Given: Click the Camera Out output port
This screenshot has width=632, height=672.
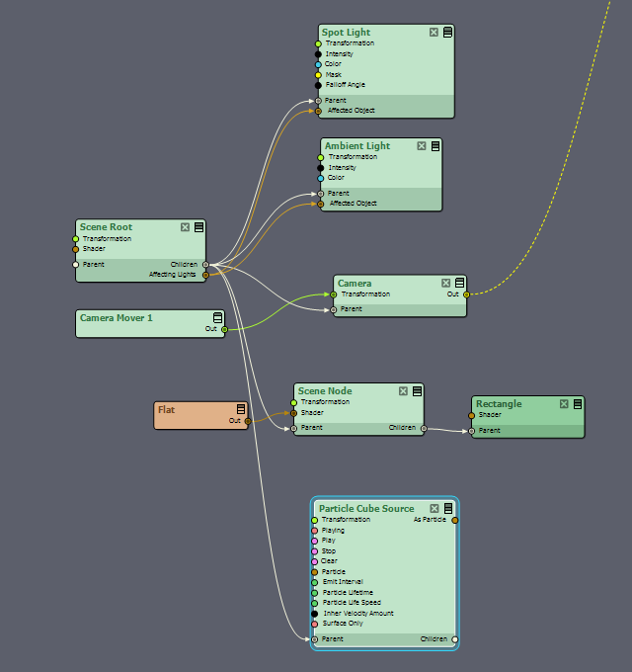Looking at the screenshot, I should [467, 294].
